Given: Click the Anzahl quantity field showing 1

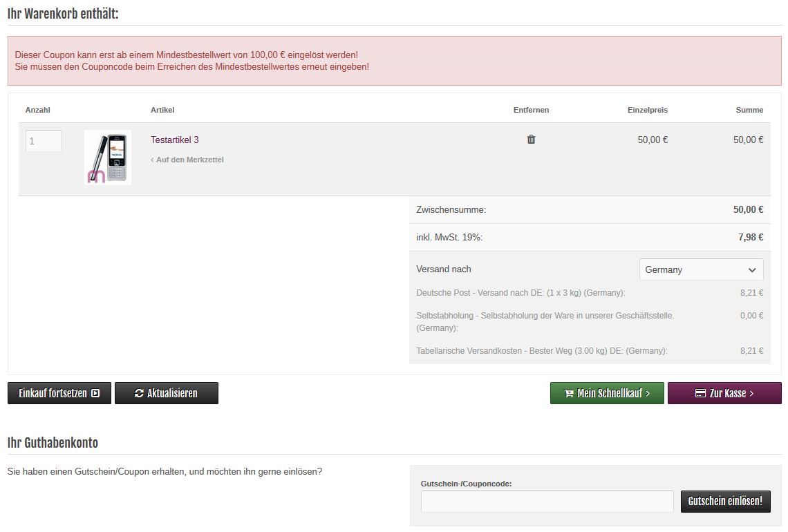Looking at the screenshot, I should (44, 141).
